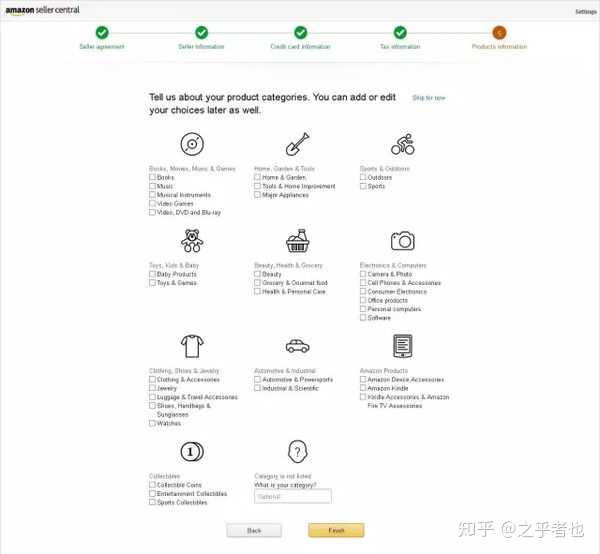Check the Watches checkbox

pyautogui.click(x=152, y=423)
